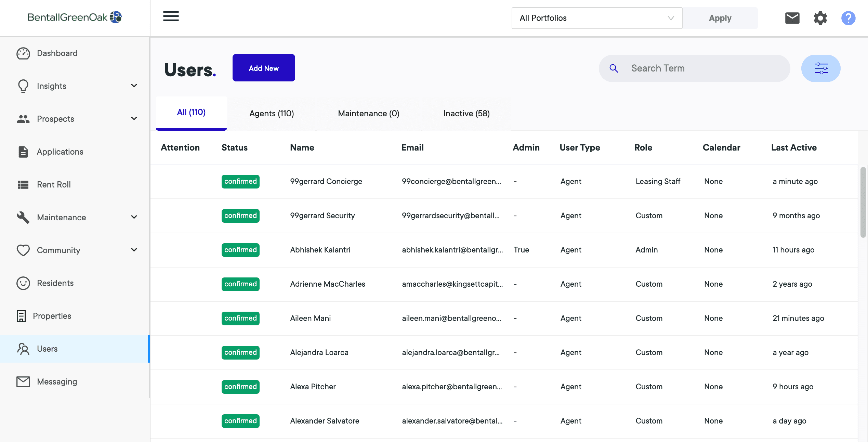Image resolution: width=868 pixels, height=442 pixels.
Task: Click the Maintenance wrench icon
Action: pyautogui.click(x=23, y=217)
